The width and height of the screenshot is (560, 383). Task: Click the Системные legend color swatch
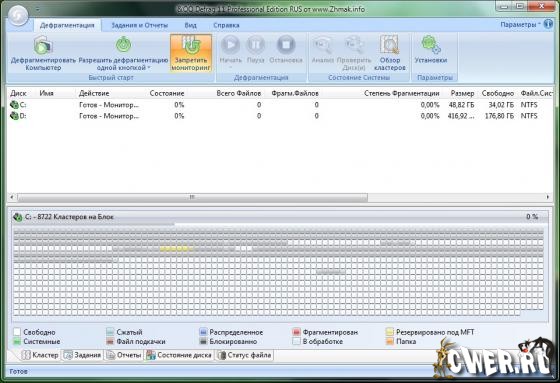[17, 342]
